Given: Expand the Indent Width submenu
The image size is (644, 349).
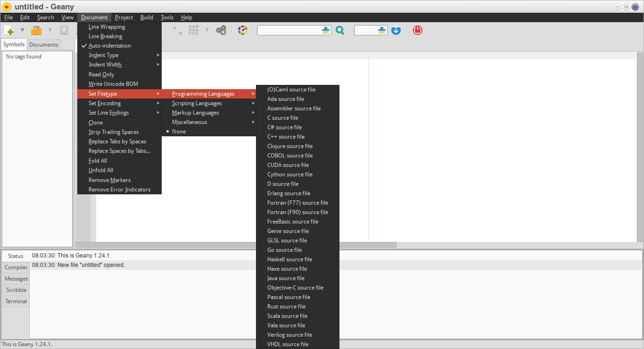Looking at the screenshot, I should pos(120,65).
